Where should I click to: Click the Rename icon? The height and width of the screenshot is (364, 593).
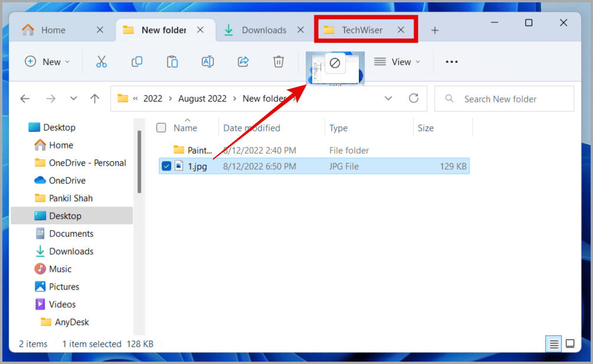[x=208, y=61]
